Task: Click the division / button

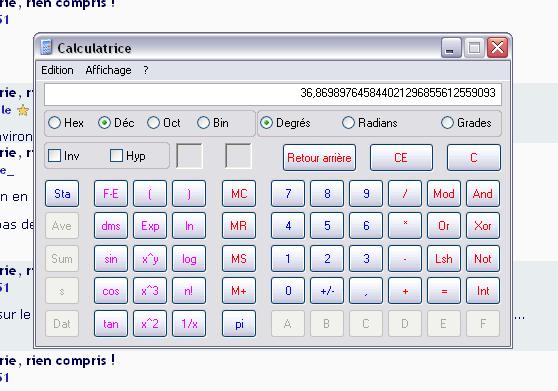Action: 405,194
